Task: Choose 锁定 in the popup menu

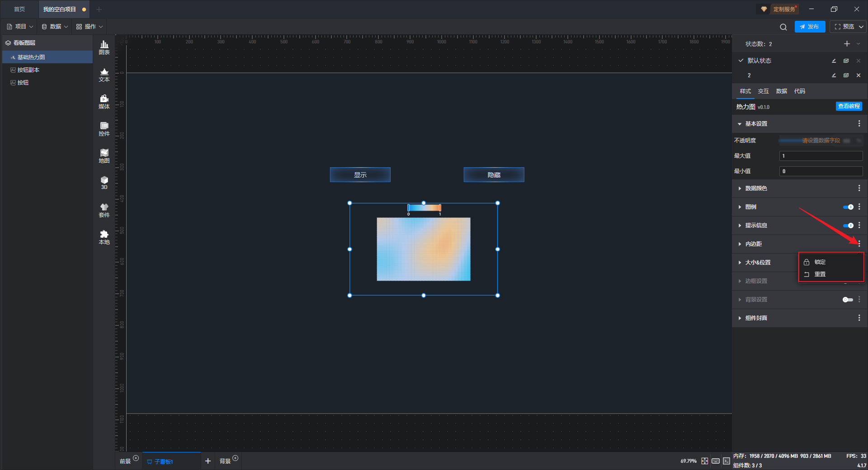Action: [820, 262]
